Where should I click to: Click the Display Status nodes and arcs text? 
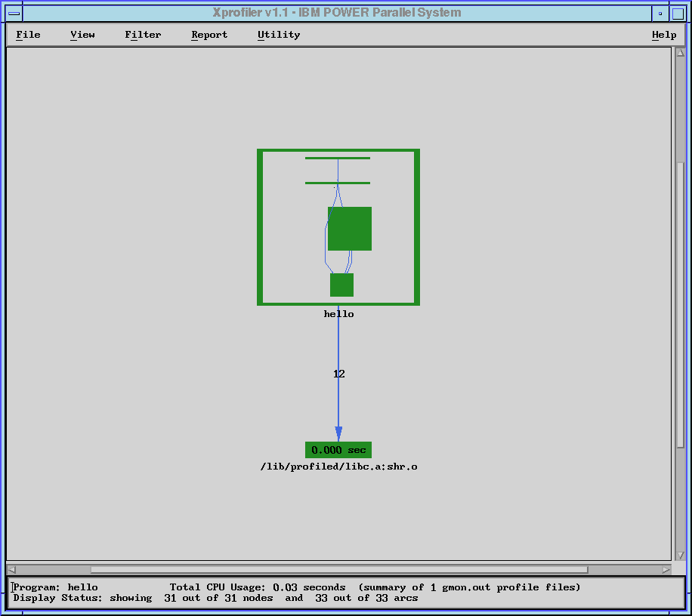215,598
